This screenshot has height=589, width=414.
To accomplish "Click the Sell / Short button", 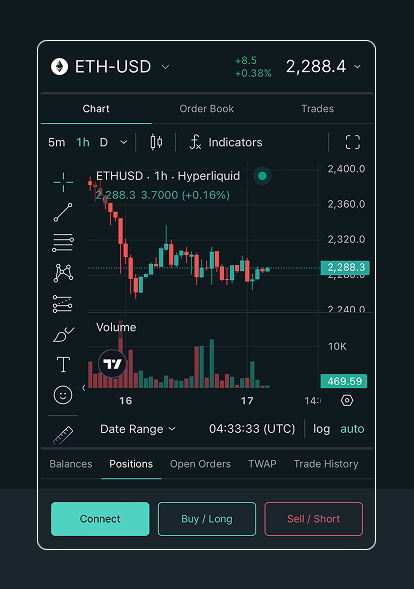I will 313,519.
